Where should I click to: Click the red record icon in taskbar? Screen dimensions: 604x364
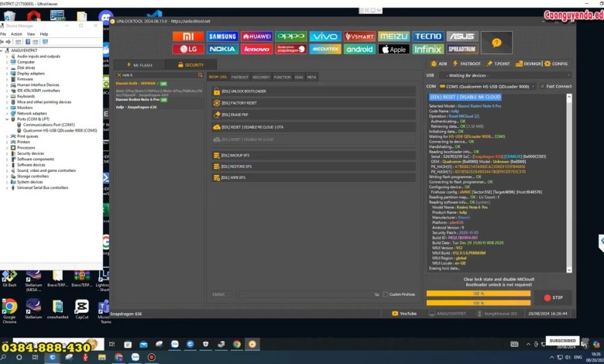click(x=152, y=357)
